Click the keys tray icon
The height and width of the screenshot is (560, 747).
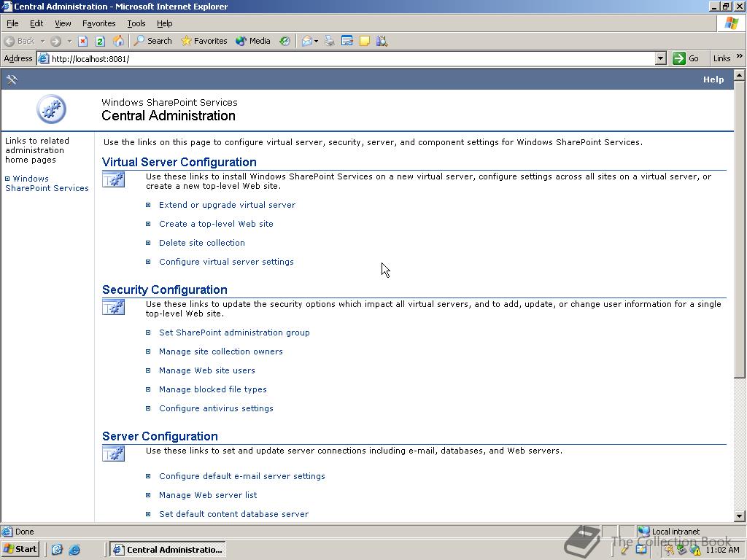(x=670, y=550)
